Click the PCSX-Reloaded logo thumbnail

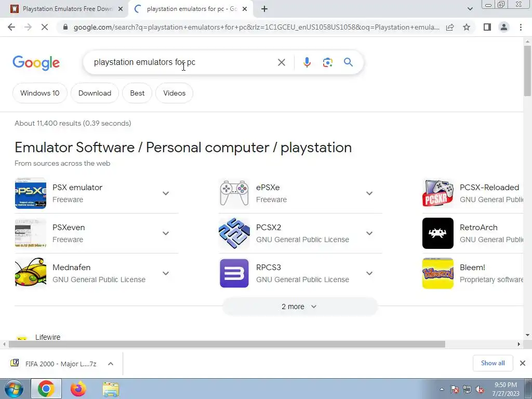(x=437, y=193)
